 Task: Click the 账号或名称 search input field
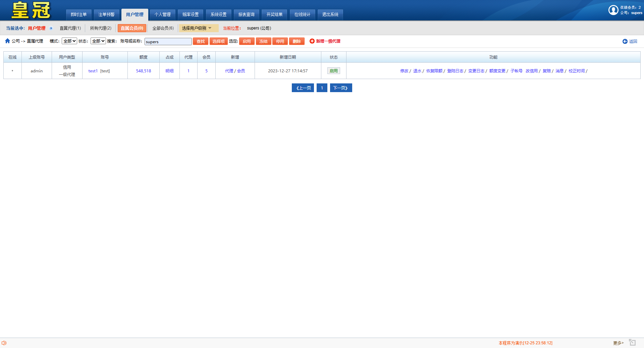tap(168, 42)
